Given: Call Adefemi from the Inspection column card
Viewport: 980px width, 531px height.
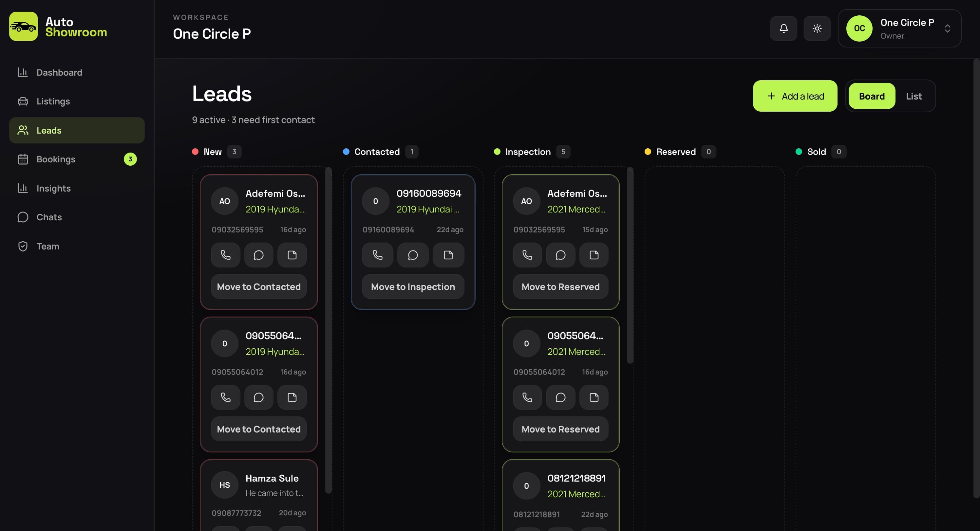Looking at the screenshot, I should (527, 255).
